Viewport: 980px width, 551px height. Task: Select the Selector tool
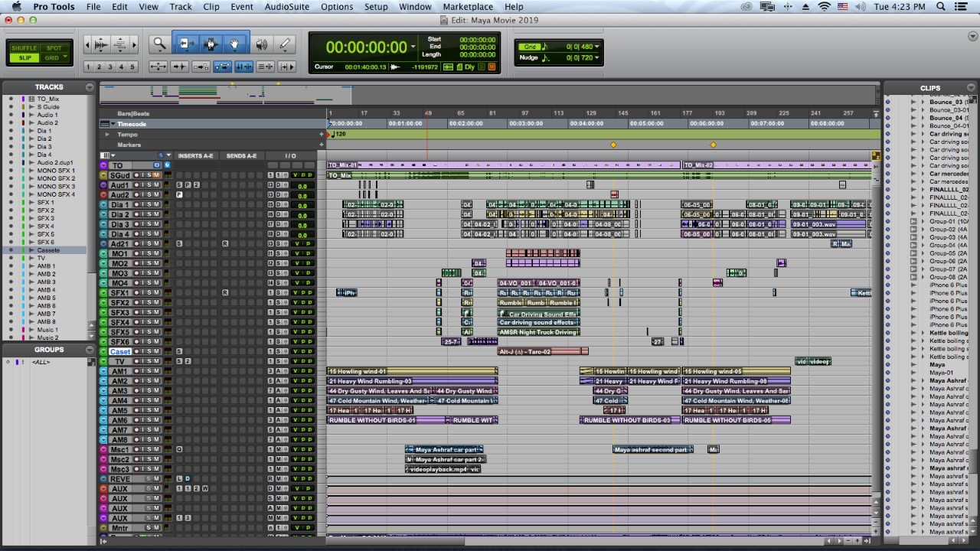tap(211, 44)
